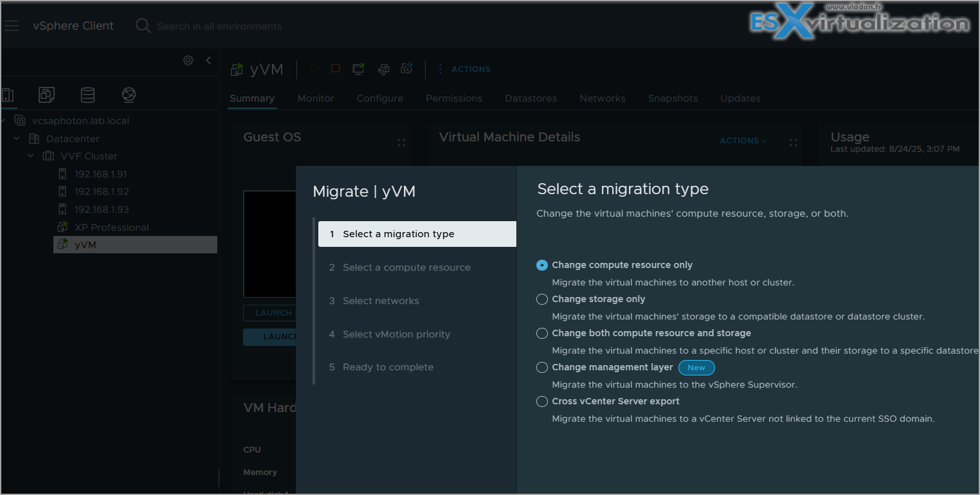Open sidebar settings gear icon
This screenshot has width=980, height=495.
[x=188, y=60]
